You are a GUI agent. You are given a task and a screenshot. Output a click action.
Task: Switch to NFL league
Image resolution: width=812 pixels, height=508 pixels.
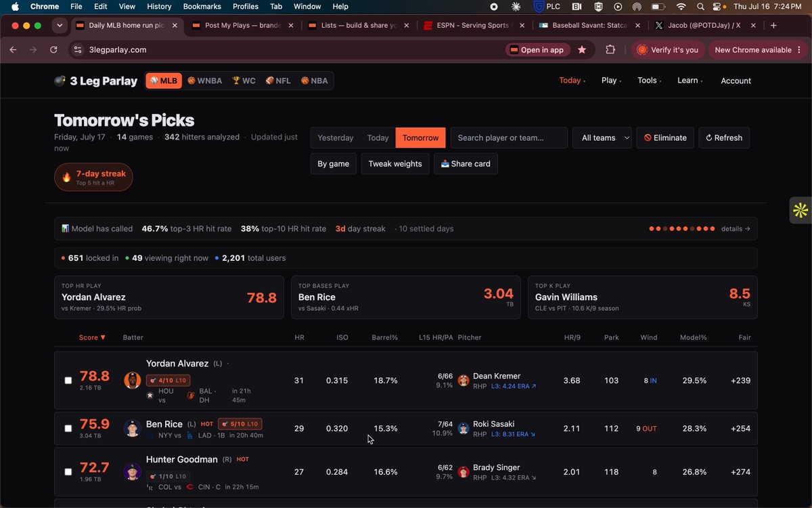coord(278,81)
